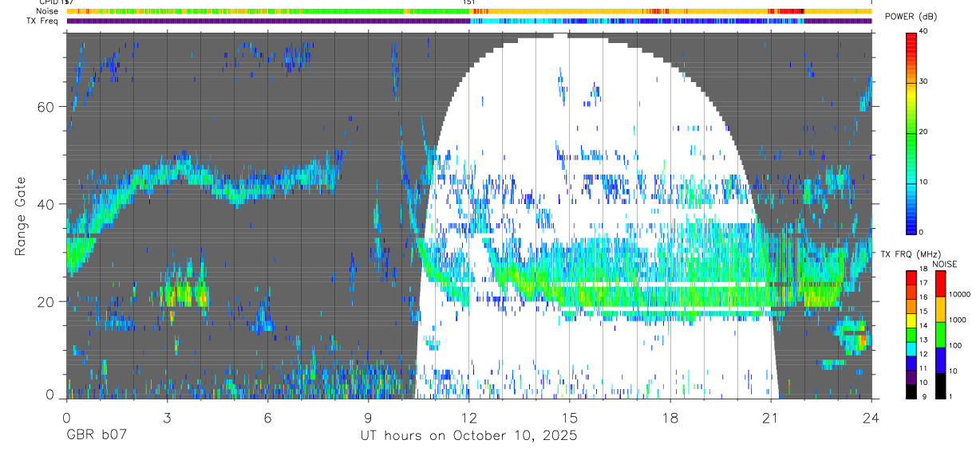Click the 1000 value on the noise scale

click(958, 320)
